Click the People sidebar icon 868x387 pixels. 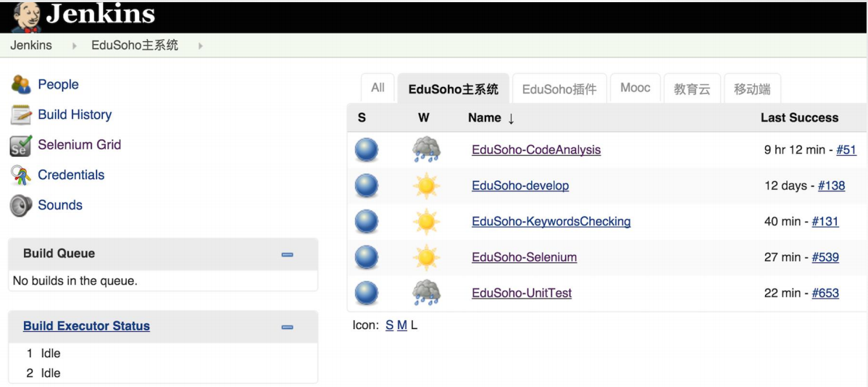pos(21,85)
